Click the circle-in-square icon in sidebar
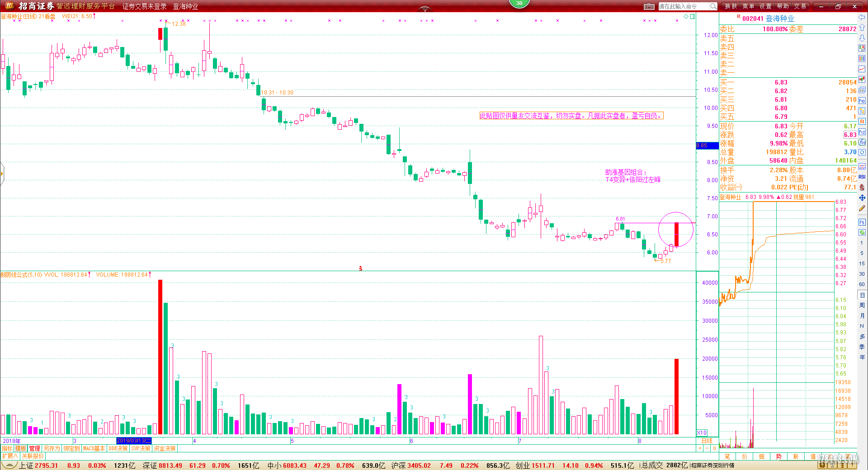Viewport: 868px width, 470px height. tap(862, 153)
